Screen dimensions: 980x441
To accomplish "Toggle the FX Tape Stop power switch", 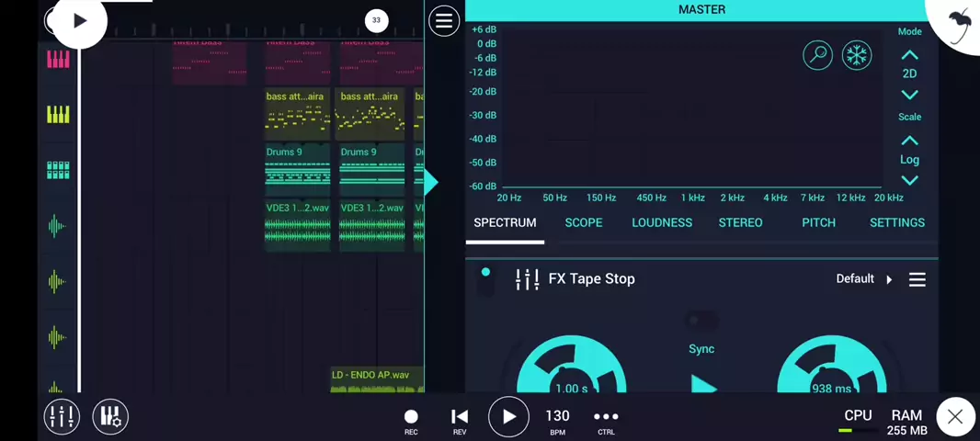I will coord(485,279).
